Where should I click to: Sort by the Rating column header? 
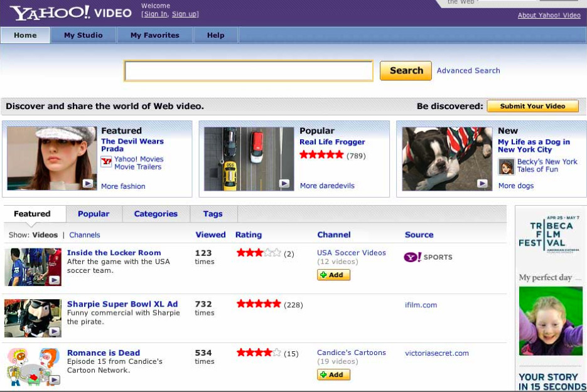click(249, 235)
